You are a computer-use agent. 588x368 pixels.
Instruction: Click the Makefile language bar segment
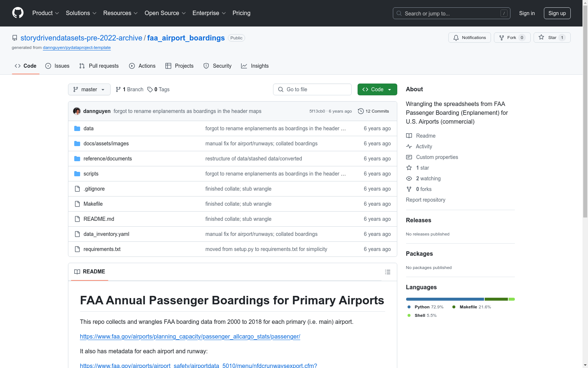(x=496, y=299)
